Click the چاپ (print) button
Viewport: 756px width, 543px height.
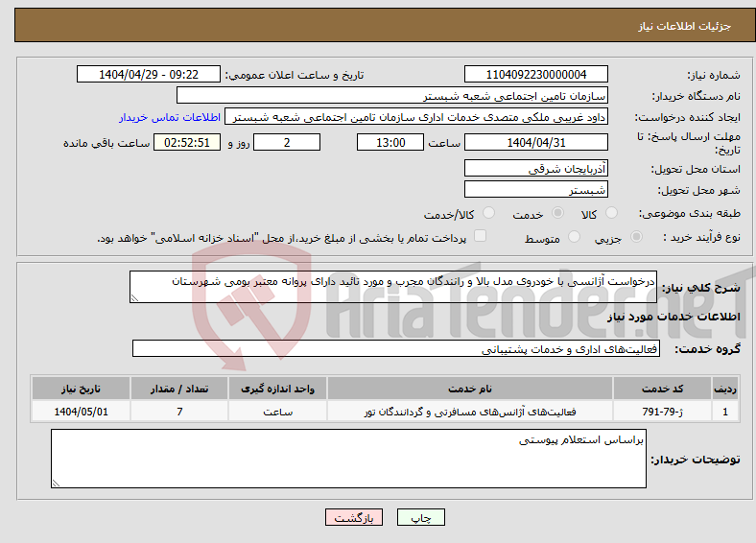click(x=421, y=517)
